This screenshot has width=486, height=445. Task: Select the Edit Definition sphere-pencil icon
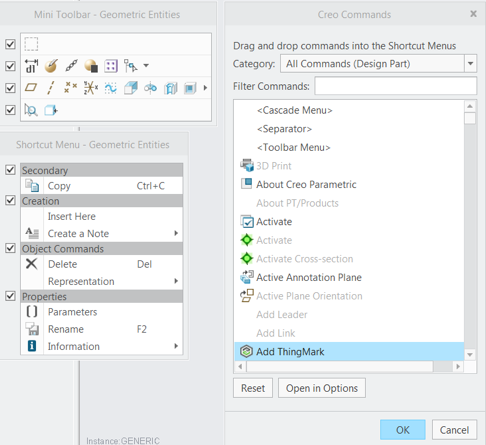(51, 66)
